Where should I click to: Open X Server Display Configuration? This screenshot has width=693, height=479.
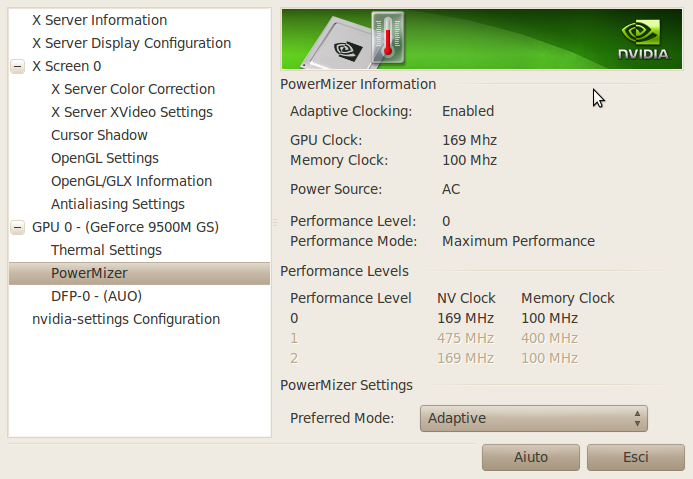[131, 43]
